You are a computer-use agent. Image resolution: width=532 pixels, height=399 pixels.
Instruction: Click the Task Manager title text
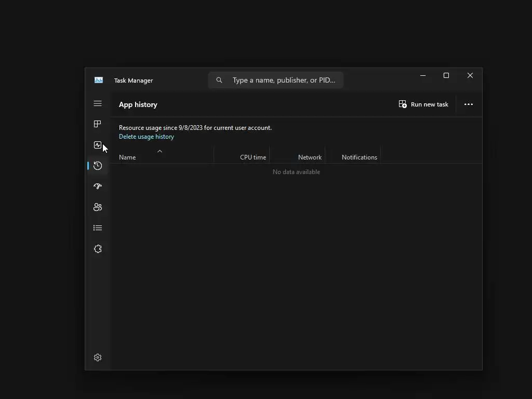tap(134, 81)
